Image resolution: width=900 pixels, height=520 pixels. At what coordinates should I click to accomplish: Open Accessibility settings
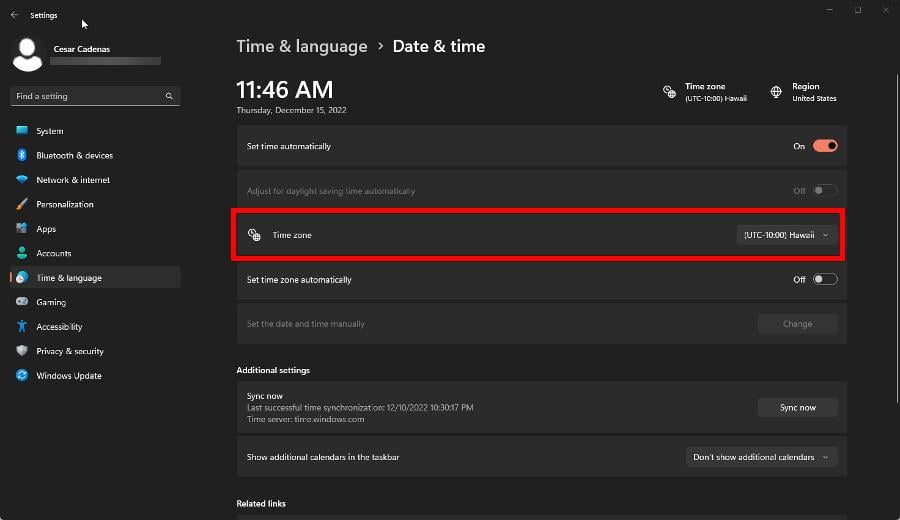point(95,327)
